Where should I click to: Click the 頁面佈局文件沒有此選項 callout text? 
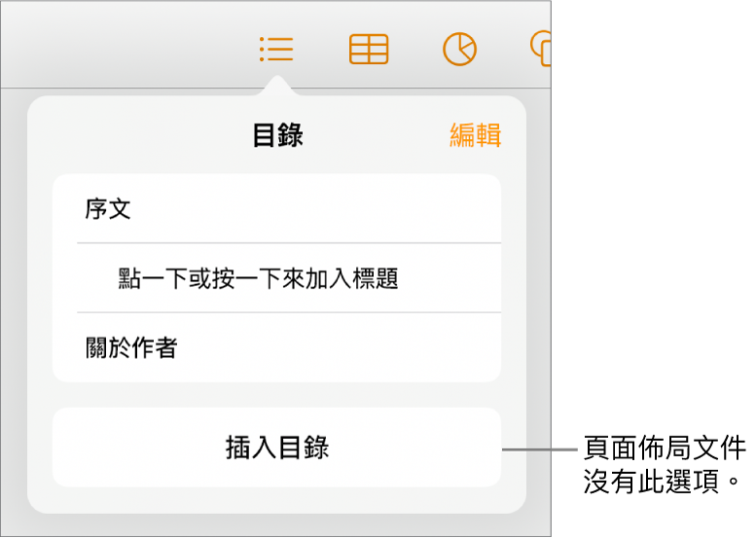pyautogui.click(x=665, y=464)
